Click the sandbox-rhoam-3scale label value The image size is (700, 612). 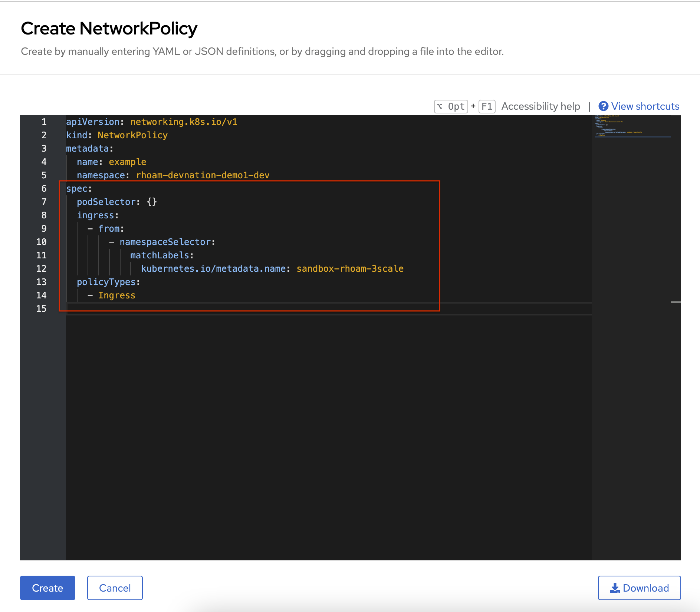coord(350,268)
